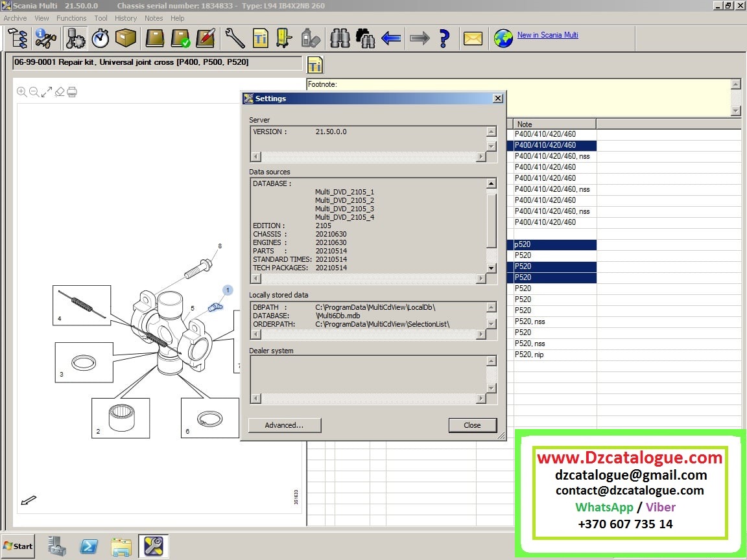
Task: Open the Tool menu
Action: (101, 18)
